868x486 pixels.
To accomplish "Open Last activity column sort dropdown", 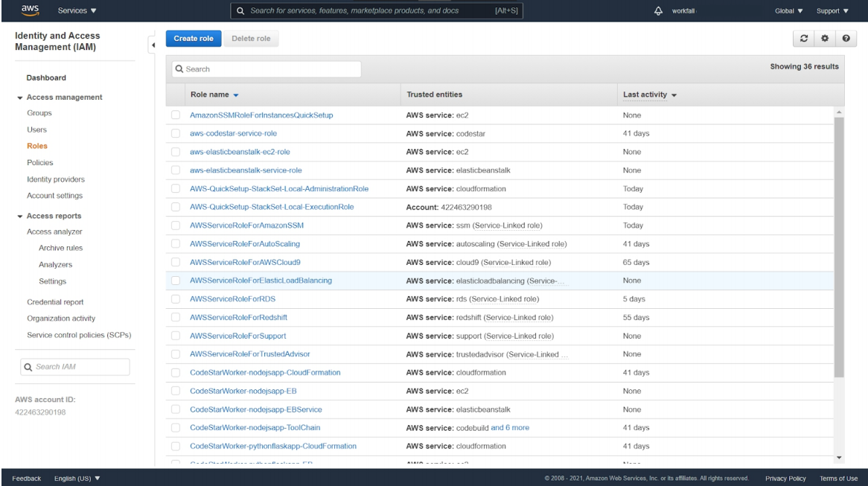I will click(674, 95).
